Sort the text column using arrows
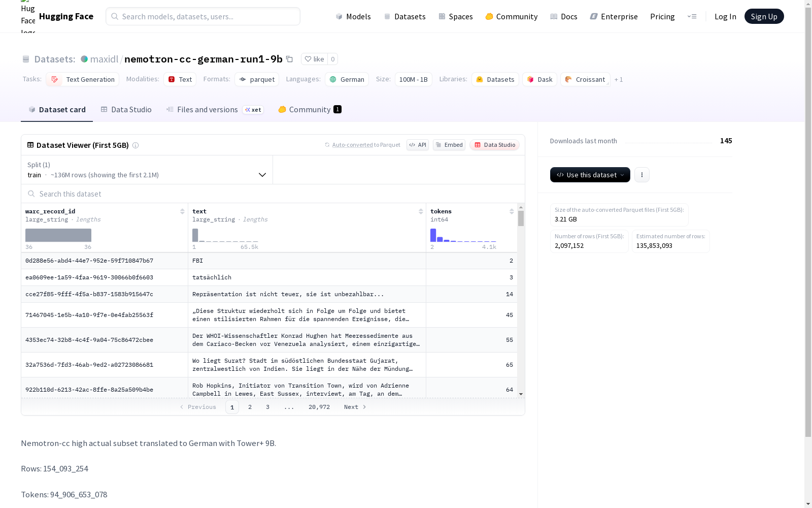Screen dimensions: 812x508 point(421,211)
